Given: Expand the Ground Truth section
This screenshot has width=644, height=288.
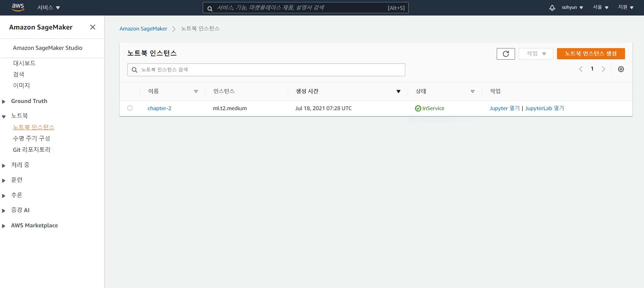Looking at the screenshot, I should click(x=4, y=102).
